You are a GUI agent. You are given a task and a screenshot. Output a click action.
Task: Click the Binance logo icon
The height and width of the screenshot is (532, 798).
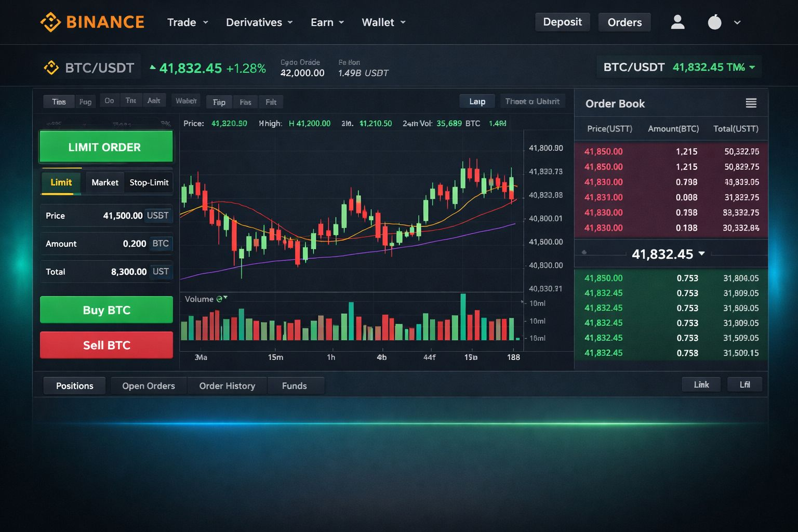pos(50,22)
